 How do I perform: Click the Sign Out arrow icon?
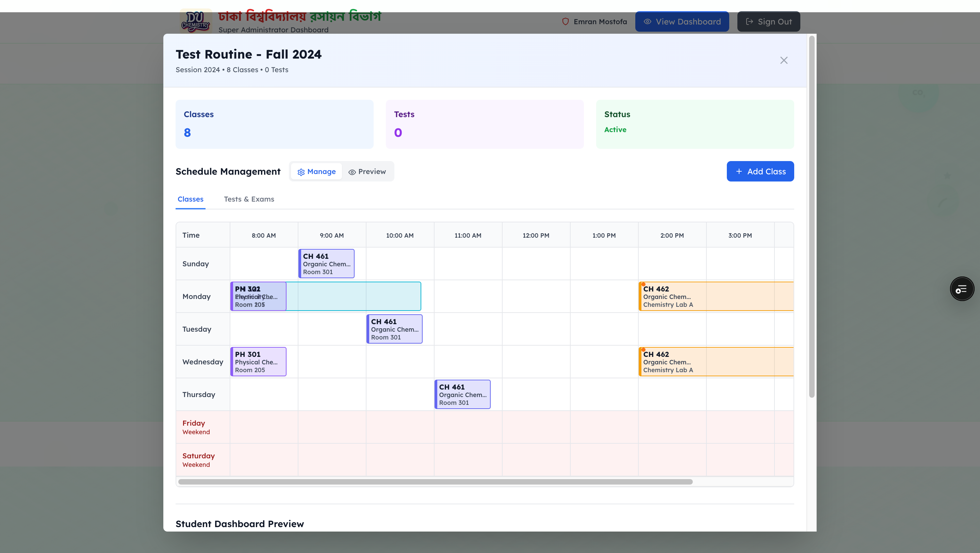coord(749,22)
